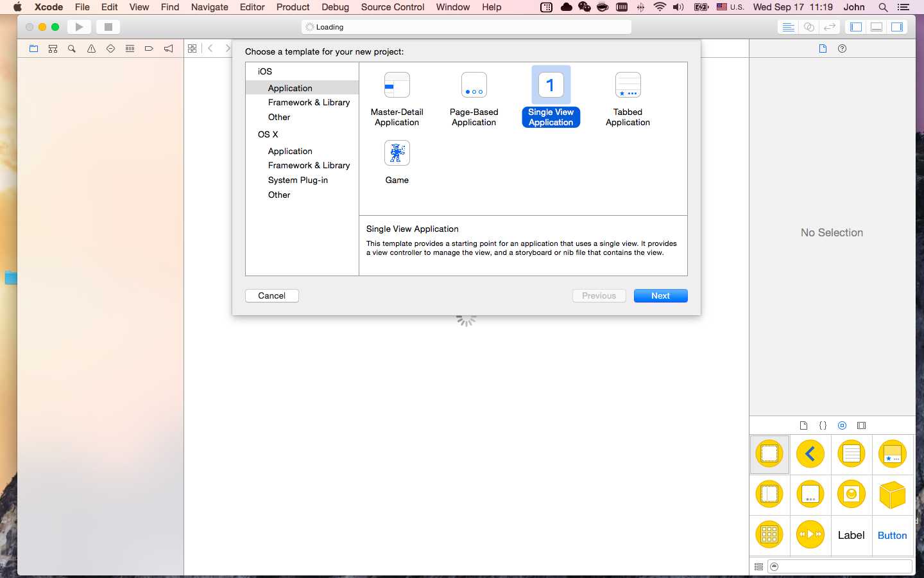Open the Code Snippet library
This screenshot has width=924, height=578.
coord(823,425)
